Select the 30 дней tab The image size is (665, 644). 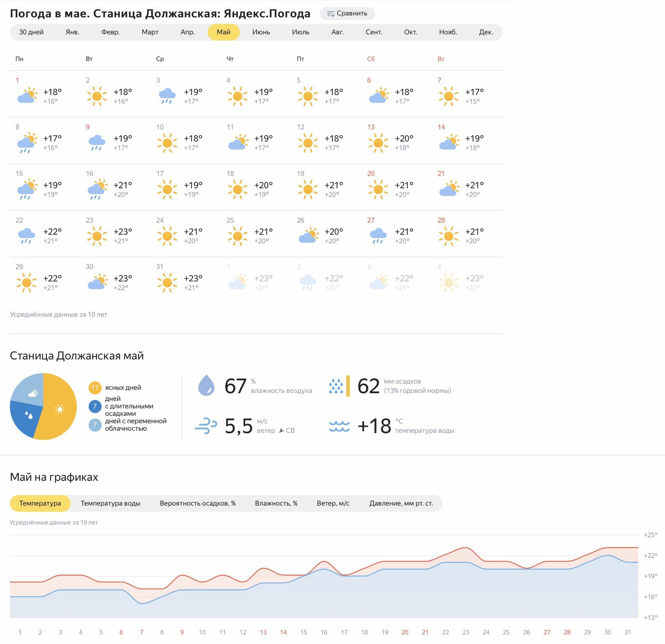(31, 32)
